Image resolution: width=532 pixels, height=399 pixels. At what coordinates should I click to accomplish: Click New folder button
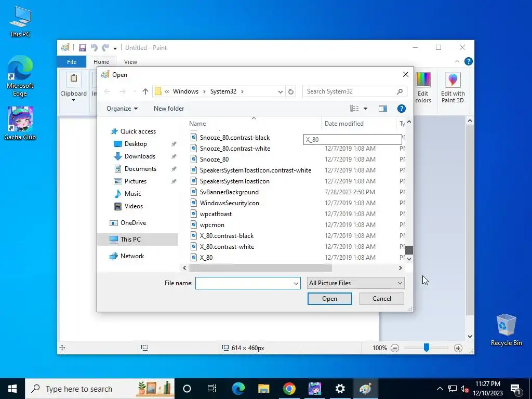point(169,109)
